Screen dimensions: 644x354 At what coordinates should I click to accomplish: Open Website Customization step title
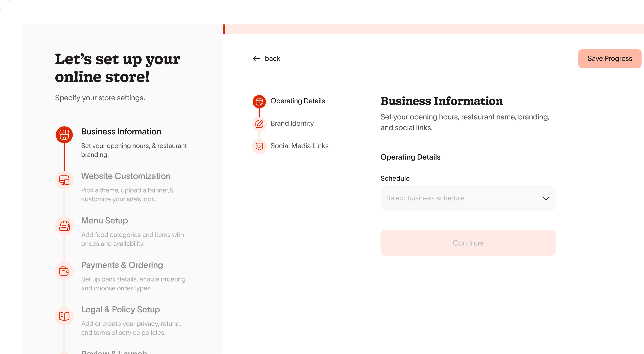(126, 176)
